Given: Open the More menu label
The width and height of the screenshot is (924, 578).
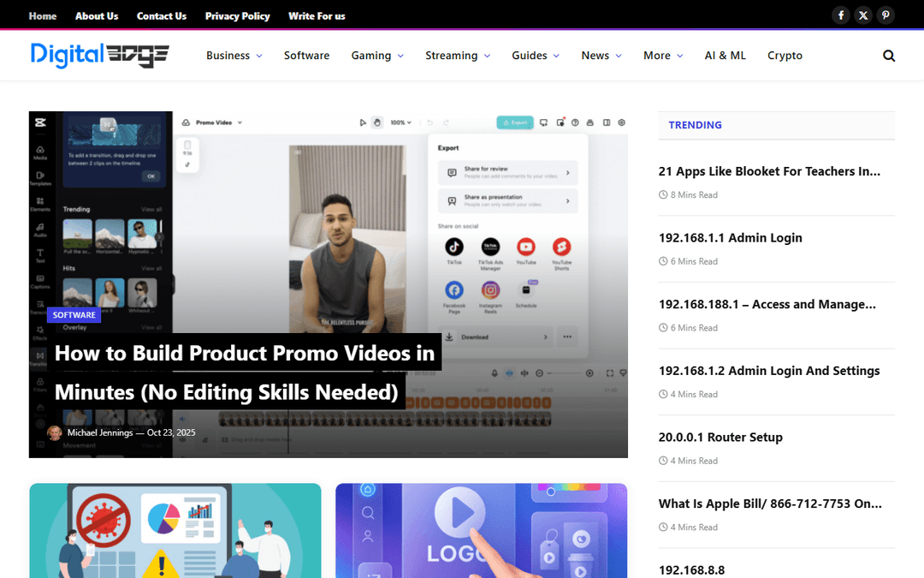Looking at the screenshot, I should click(x=657, y=56).
